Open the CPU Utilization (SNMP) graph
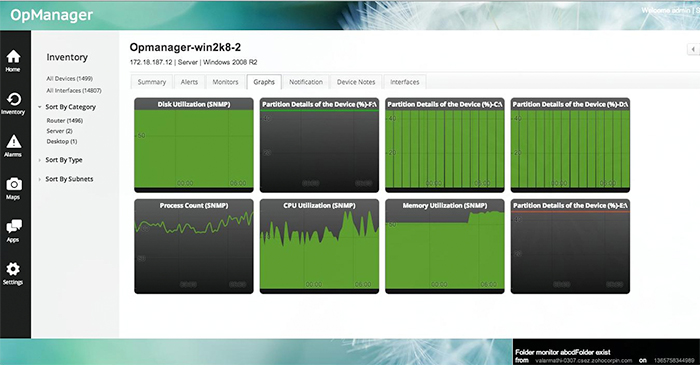 319,246
